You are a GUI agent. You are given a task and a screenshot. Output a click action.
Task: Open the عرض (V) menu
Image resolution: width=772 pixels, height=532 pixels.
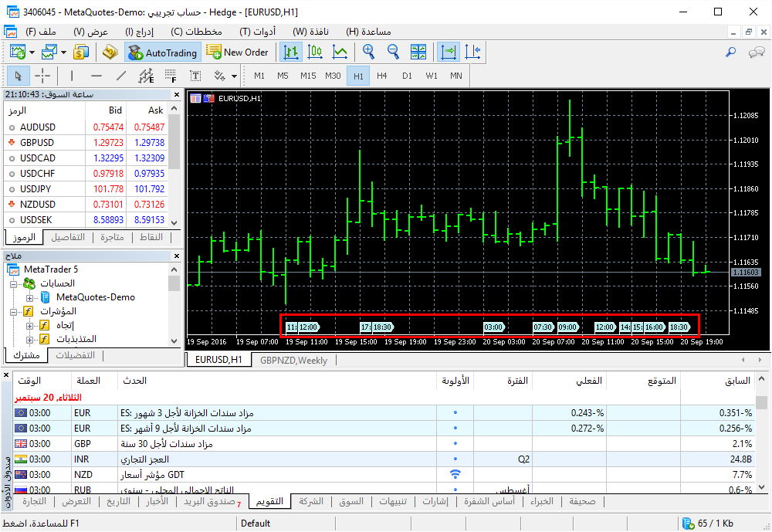(90, 32)
